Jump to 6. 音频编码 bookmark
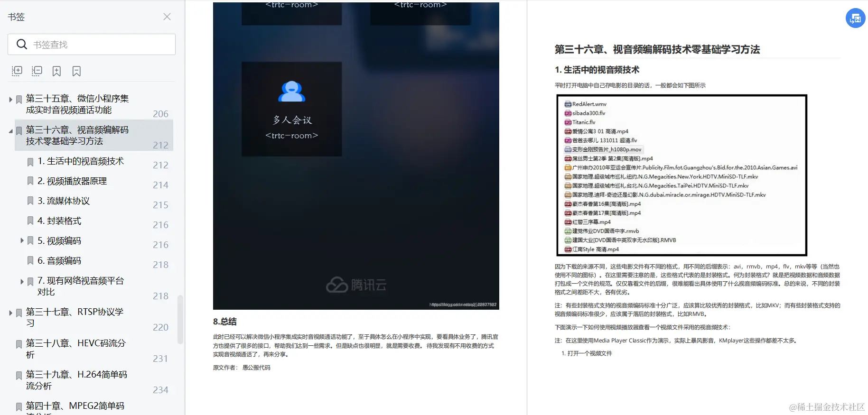The width and height of the screenshot is (868, 415). coord(59,261)
